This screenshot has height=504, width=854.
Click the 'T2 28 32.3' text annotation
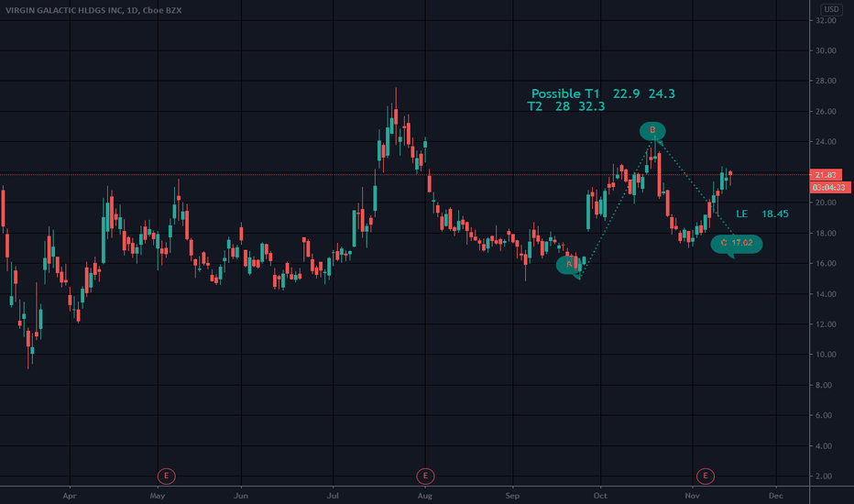tap(566, 106)
